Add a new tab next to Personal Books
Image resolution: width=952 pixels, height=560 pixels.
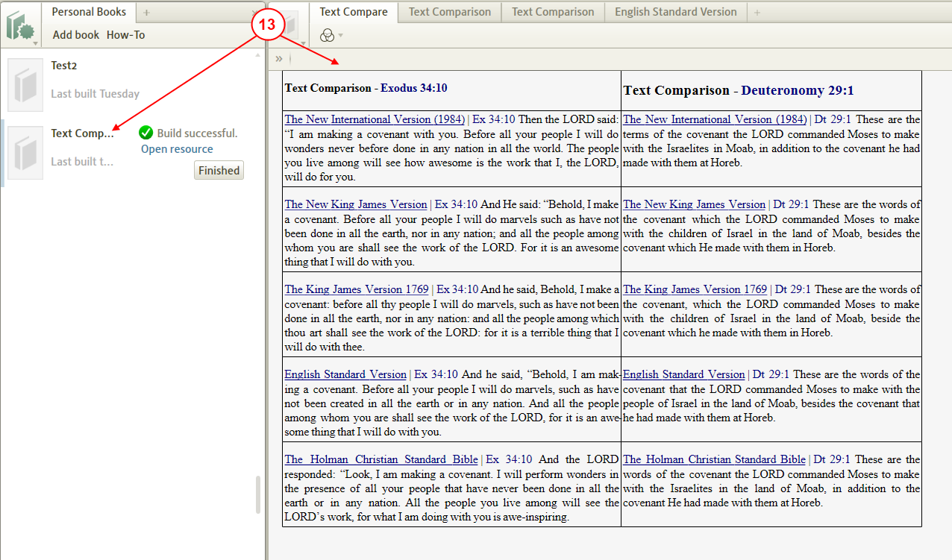pyautogui.click(x=146, y=13)
